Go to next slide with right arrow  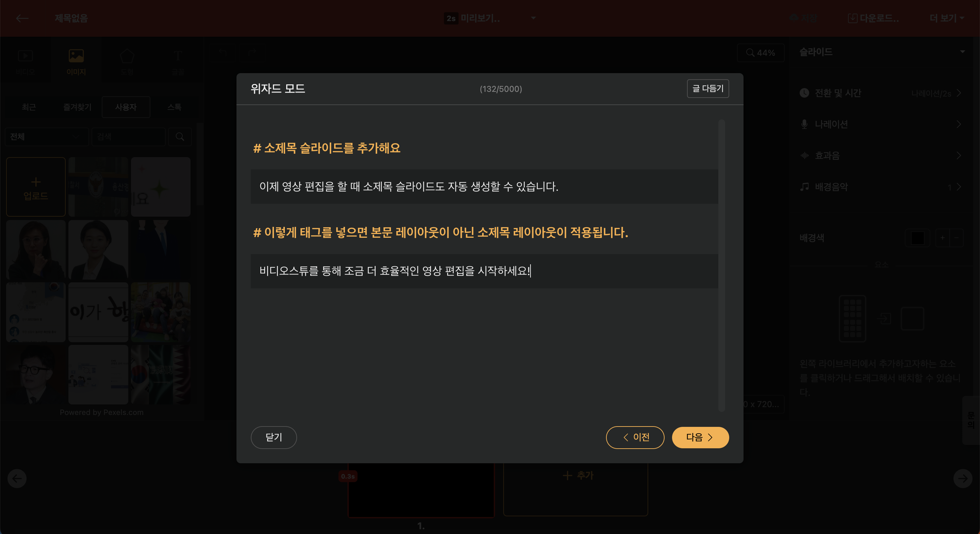point(963,478)
